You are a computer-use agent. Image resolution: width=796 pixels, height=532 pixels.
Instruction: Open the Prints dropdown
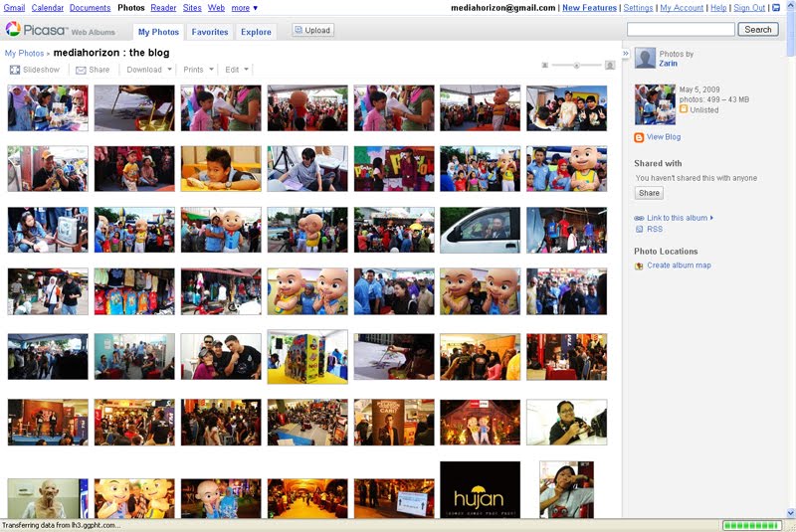click(198, 70)
